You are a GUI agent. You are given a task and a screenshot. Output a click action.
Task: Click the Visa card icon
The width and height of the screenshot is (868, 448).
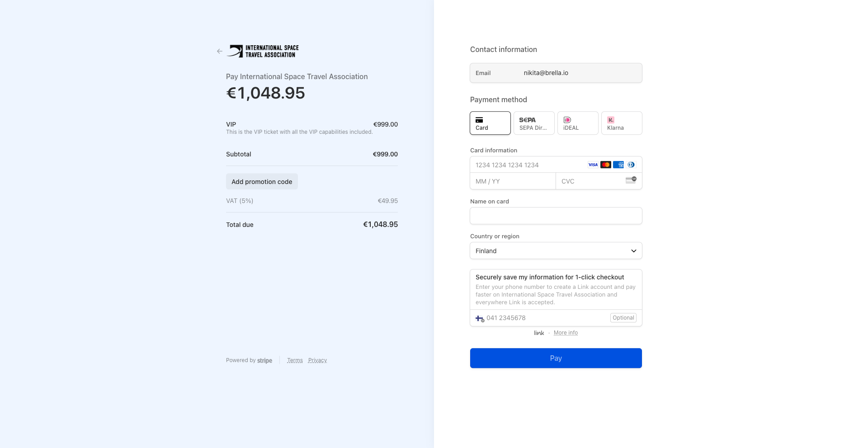pyautogui.click(x=593, y=165)
